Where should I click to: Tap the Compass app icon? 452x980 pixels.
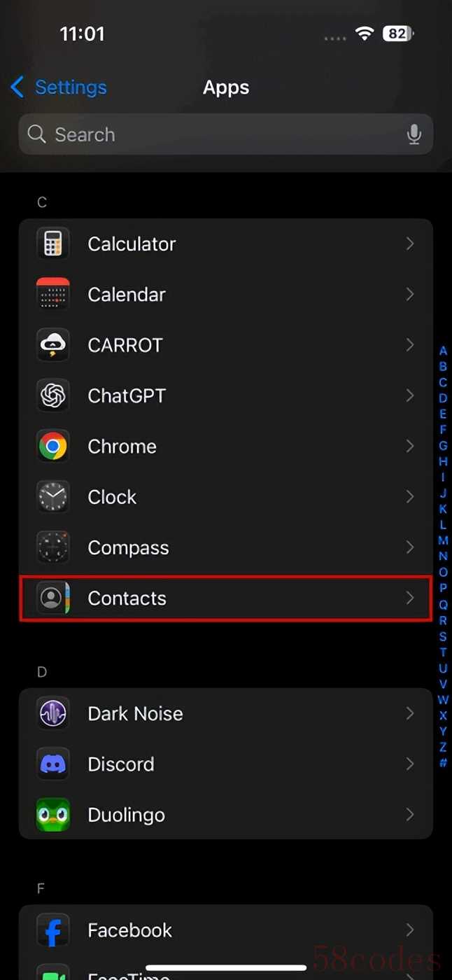53,547
